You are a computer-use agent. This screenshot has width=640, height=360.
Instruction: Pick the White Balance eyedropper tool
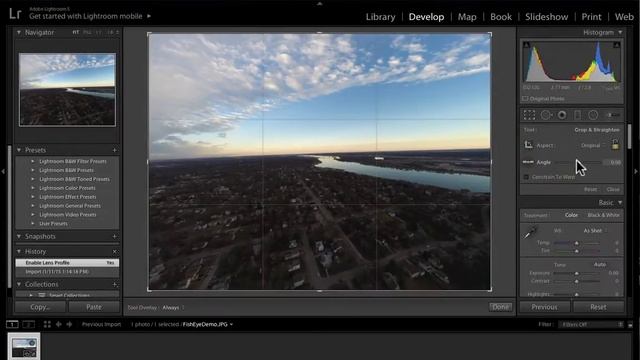[530, 233]
